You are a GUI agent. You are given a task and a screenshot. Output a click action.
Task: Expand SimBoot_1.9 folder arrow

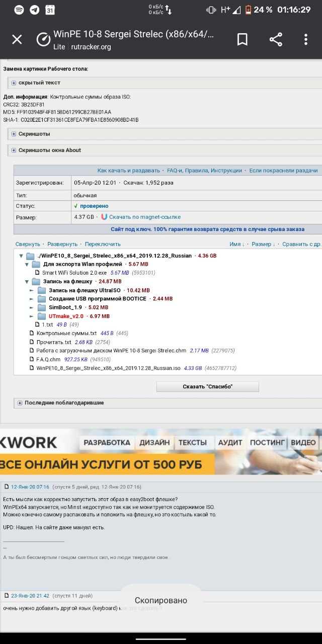32,307
